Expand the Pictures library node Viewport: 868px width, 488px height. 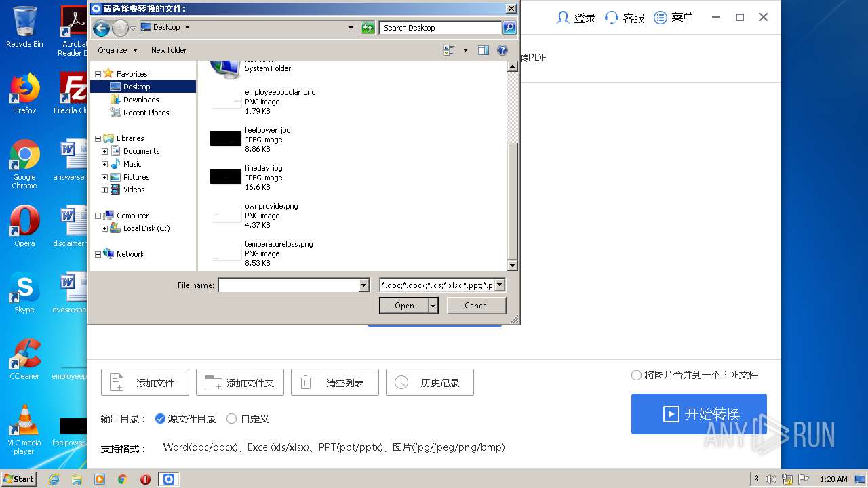point(104,177)
